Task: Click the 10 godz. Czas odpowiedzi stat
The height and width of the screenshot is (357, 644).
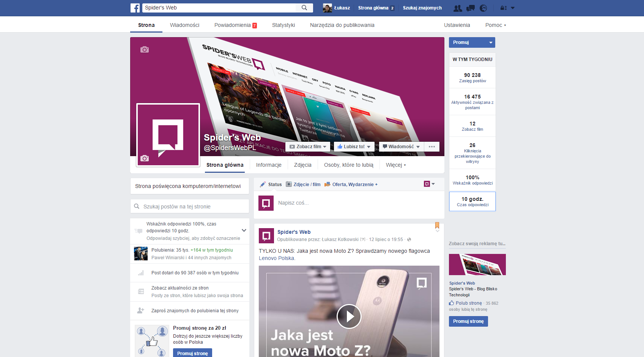Action: [x=472, y=202]
